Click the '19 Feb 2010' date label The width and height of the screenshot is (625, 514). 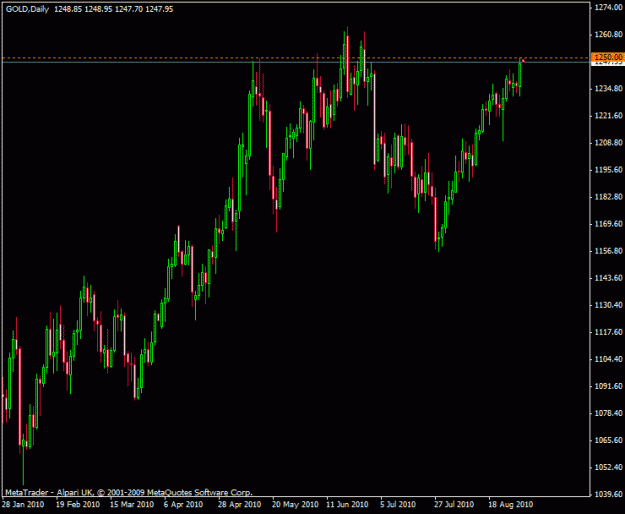point(78,504)
